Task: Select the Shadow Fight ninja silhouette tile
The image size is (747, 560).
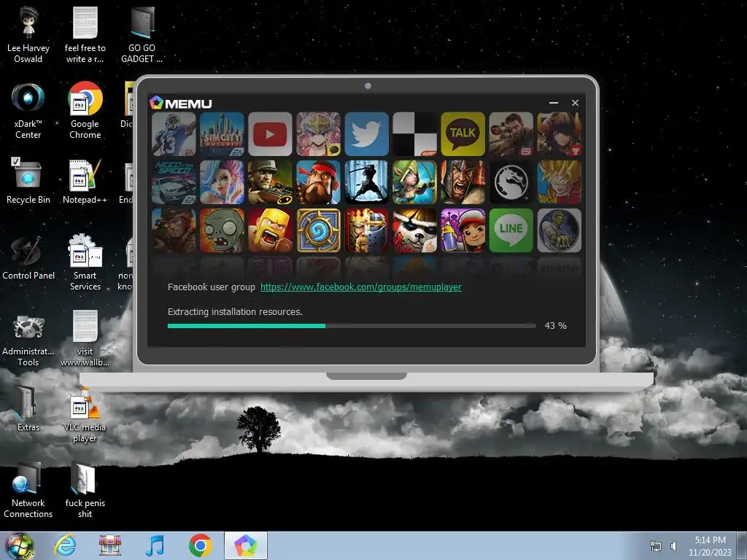Action: 366,182
